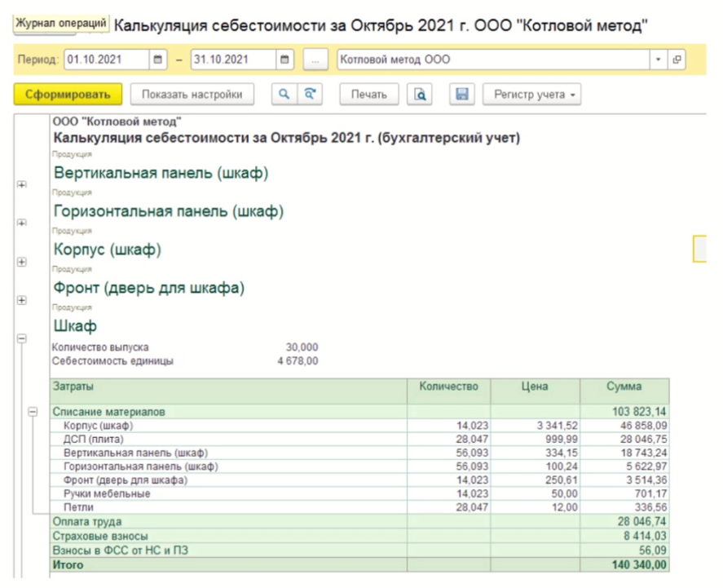
Task: Click the period selection ellipsis button
Action: click(x=315, y=60)
